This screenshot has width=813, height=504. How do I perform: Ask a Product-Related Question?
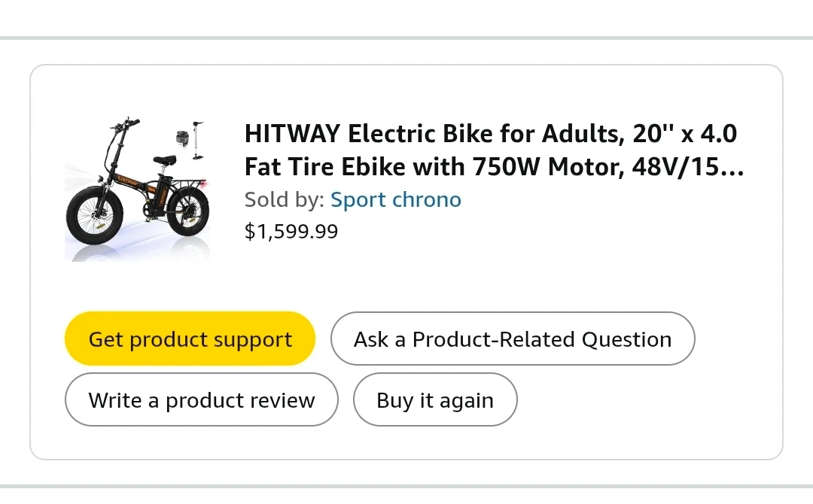pyautogui.click(x=512, y=339)
